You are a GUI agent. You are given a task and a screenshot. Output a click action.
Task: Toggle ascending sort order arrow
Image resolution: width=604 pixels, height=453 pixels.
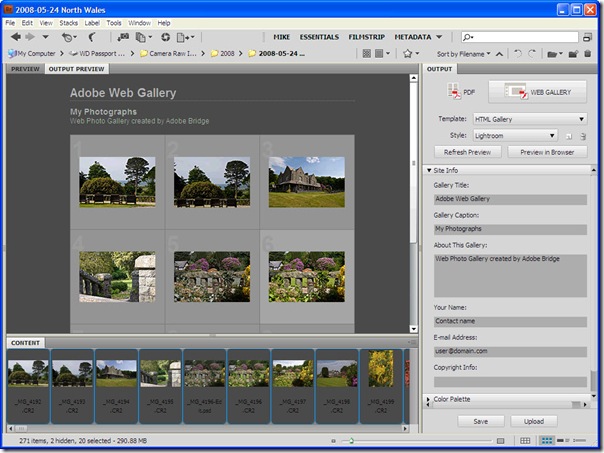pos(499,54)
